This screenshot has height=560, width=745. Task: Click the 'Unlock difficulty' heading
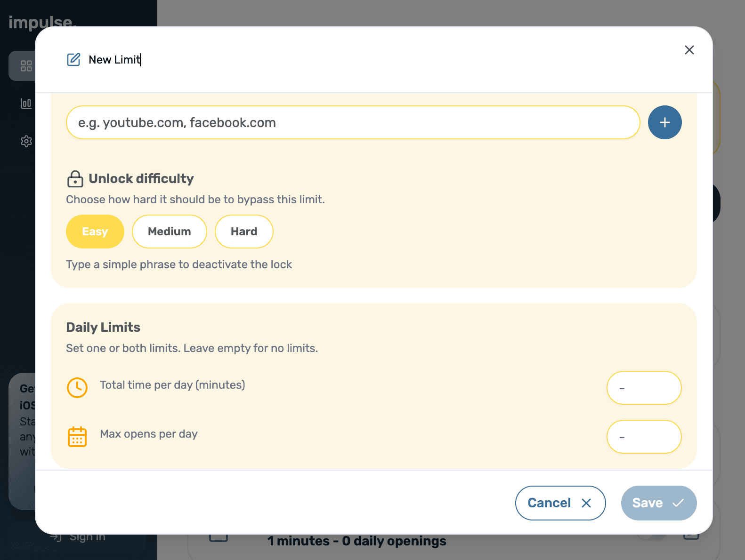(x=141, y=179)
